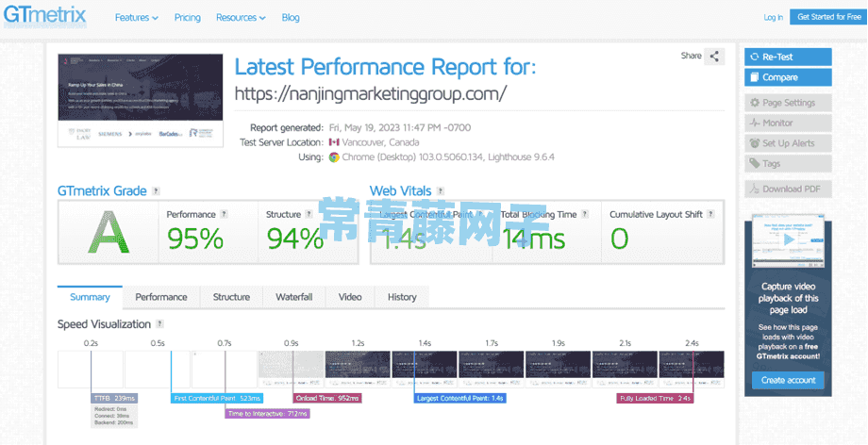Click the video play button in sidebar ad
The height and width of the screenshot is (445, 868).
(789, 240)
